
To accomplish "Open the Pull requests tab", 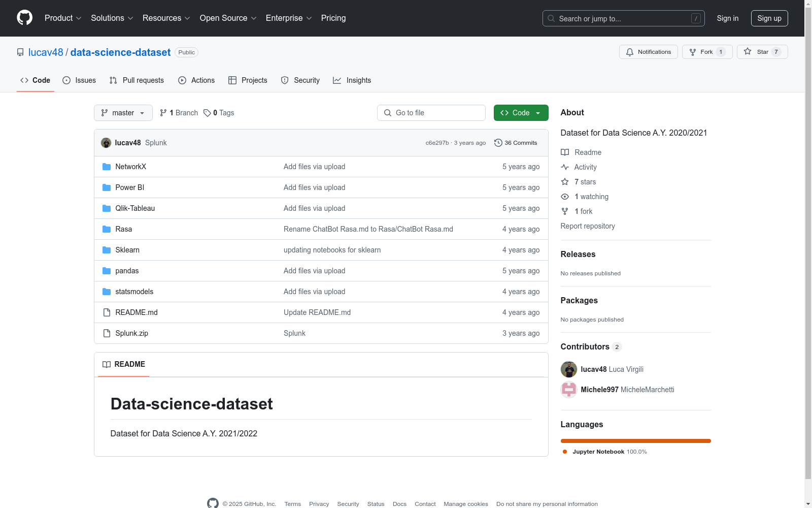I will coord(137,80).
